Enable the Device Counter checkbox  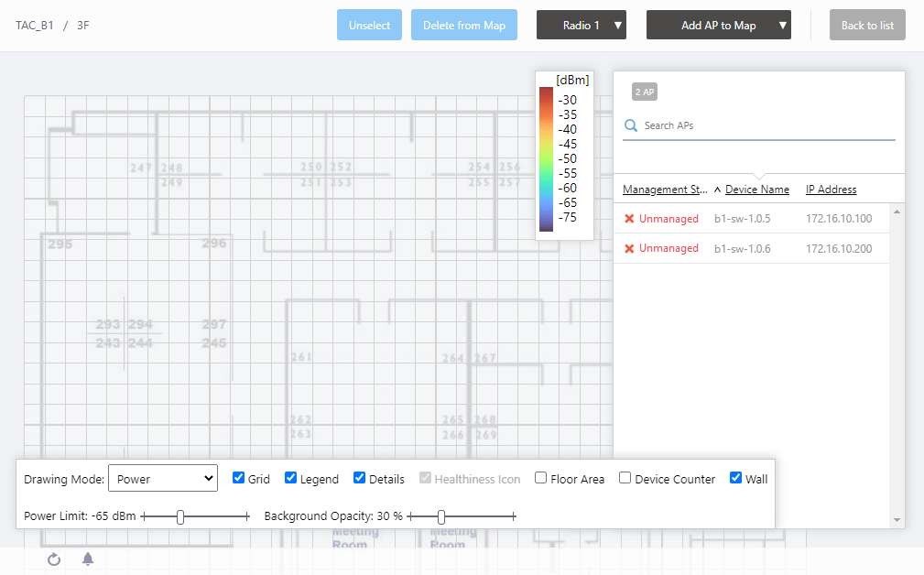pos(625,478)
